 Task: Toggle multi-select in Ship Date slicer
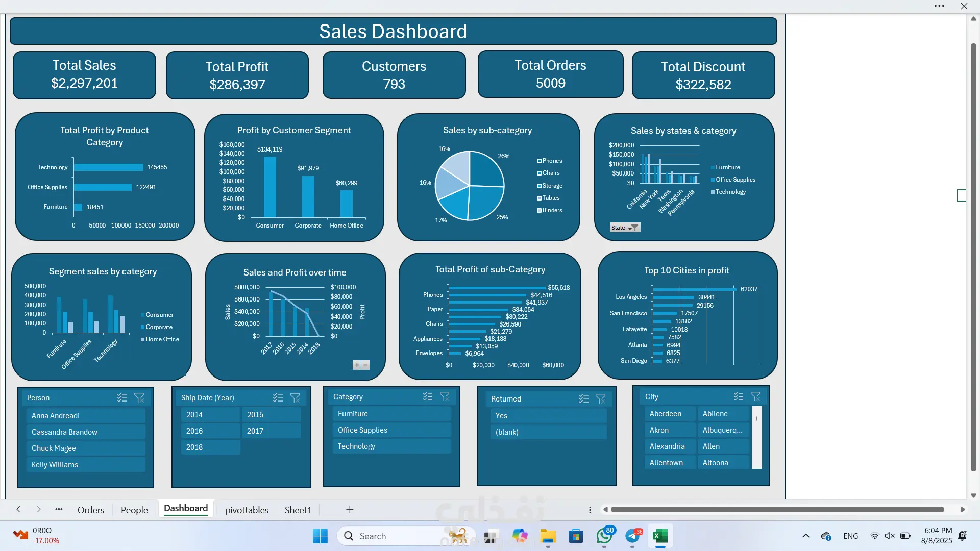pos(278,398)
